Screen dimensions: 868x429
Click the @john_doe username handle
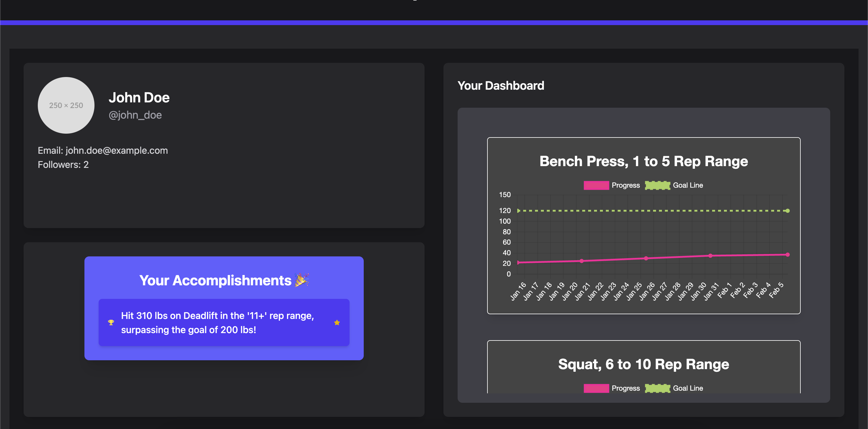click(x=135, y=115)
